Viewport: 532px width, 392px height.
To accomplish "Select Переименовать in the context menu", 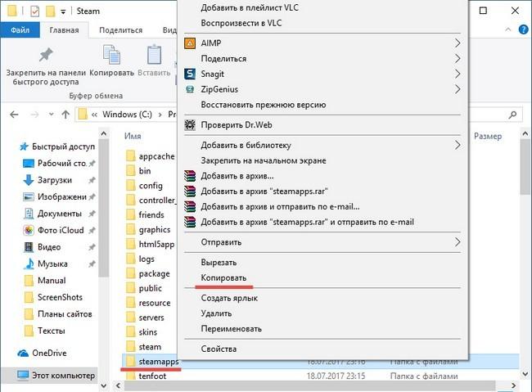I will point(231,328).
